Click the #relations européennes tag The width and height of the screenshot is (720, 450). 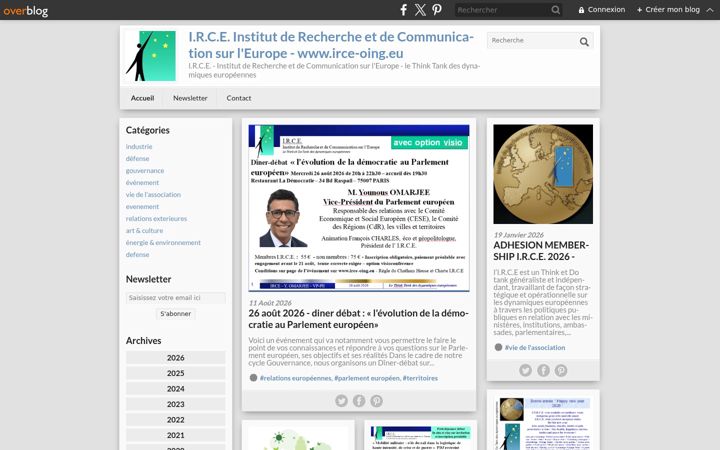click(x=295, y=378)
